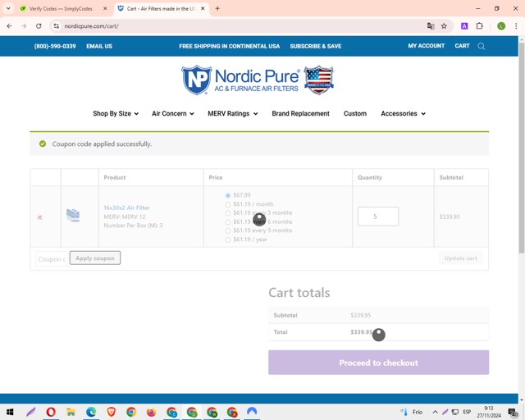525x420 pixels.
Task: Expand the Shop By Size menu
Action: click(116, 113)
